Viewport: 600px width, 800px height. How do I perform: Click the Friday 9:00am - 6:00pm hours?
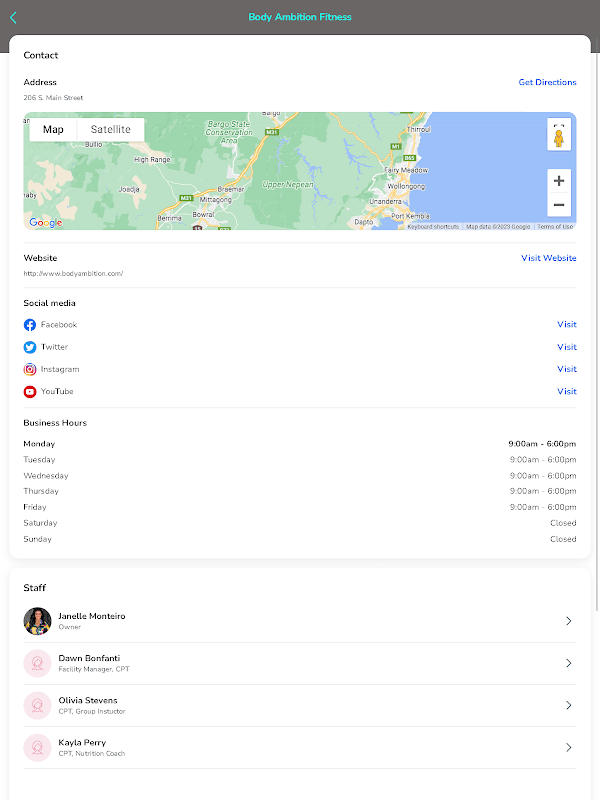[543, 507]
